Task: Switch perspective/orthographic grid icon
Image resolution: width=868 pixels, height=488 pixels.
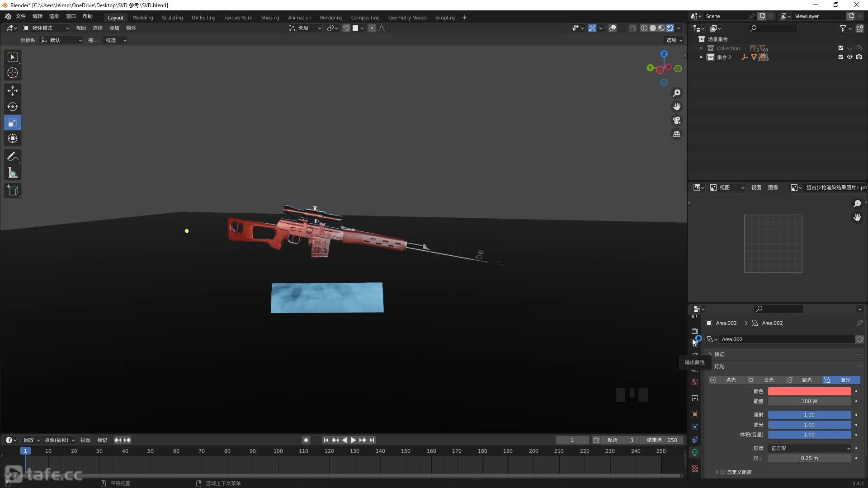Action: pyautogui.click(x=677, y=134)
